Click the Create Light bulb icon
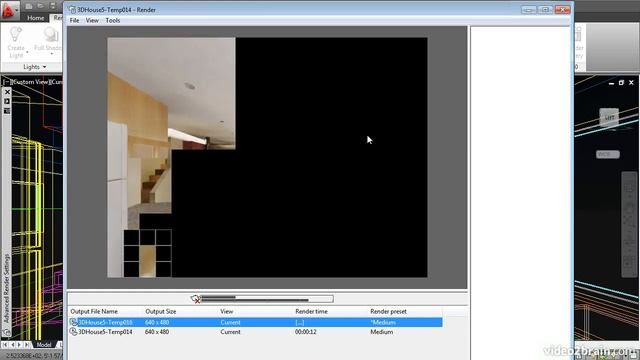 click(16, 34)
